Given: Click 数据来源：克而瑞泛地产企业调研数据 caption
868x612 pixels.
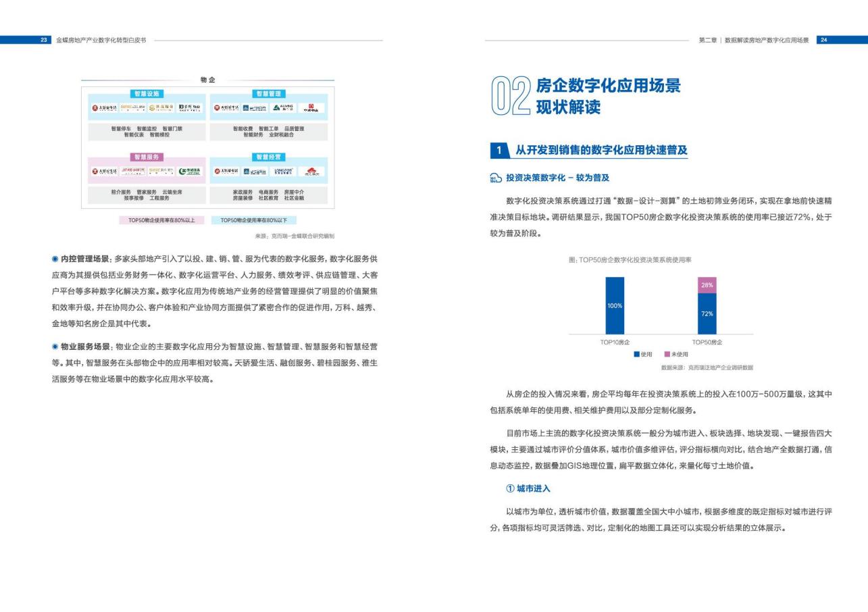Looking at the screenshot, I should point(707,367).
